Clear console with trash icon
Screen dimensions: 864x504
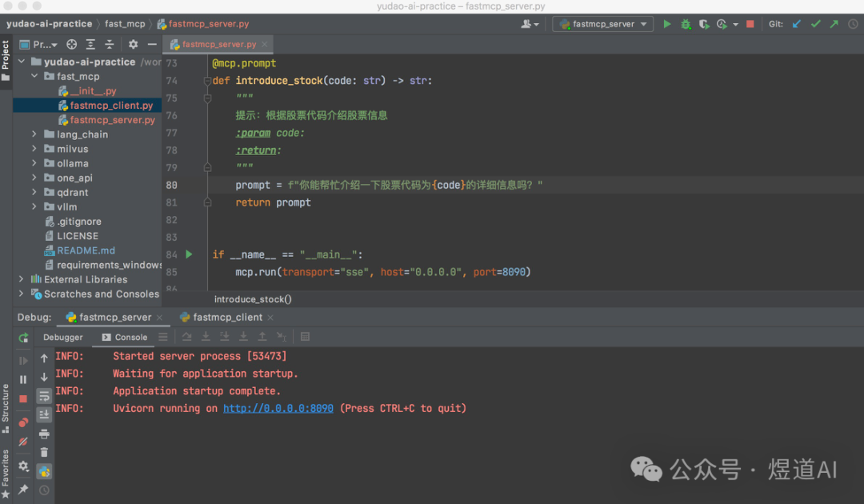pos(44,453)
